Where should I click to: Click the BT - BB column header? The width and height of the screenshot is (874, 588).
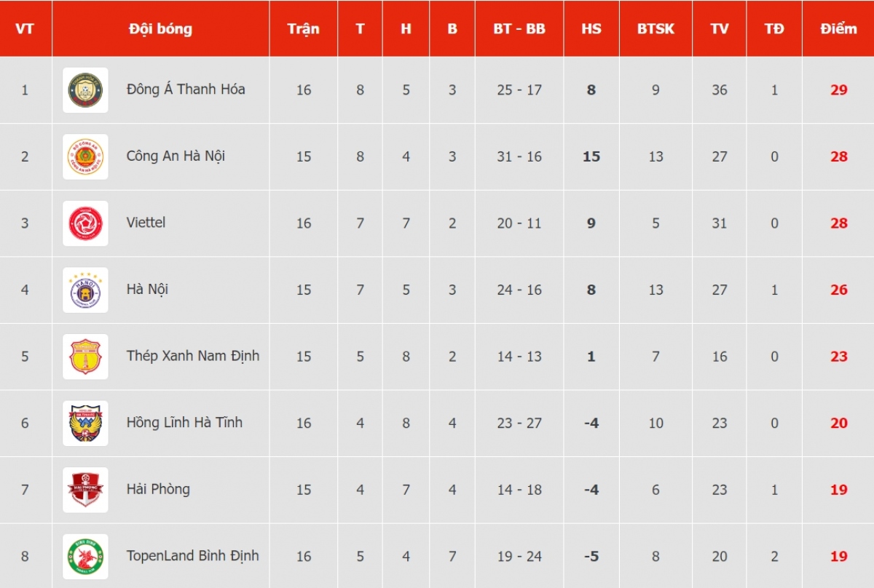click(x=519, y=29)
